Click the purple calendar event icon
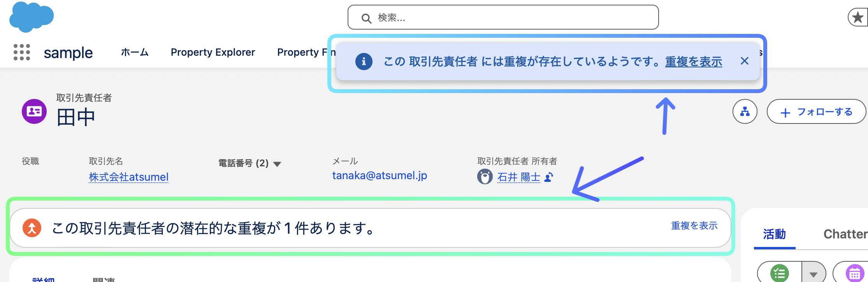Viewport: 868px width, 282px height. (x=853, y=273)
